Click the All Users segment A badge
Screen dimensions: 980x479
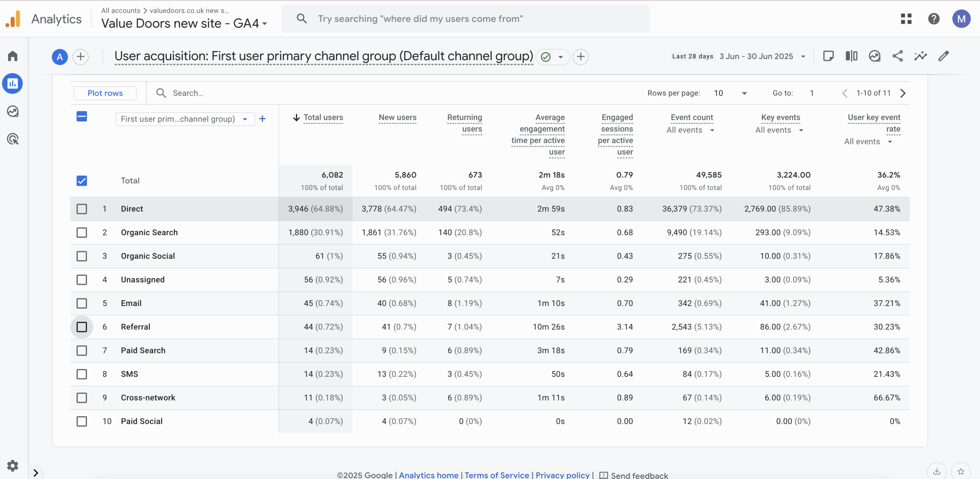[60, 57]
